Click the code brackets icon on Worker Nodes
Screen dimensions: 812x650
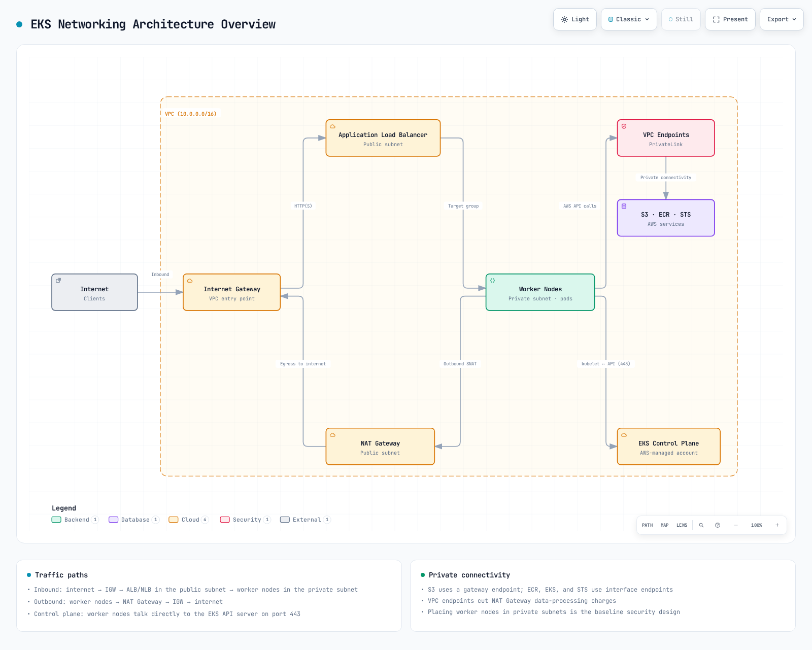(x=493, y=281)
